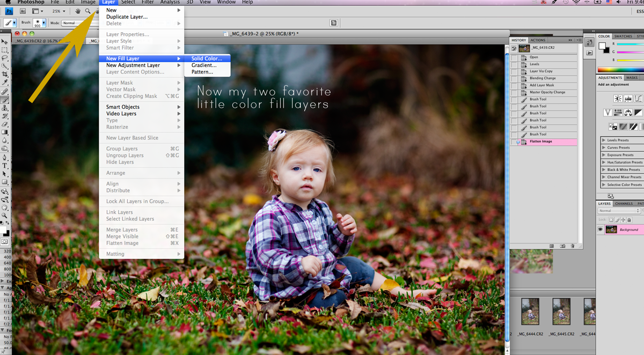Image resolution: width=644 pixels, height=355 pixels.
Task: Switch to the Actions tab
Action: click(x=538, y=40)
